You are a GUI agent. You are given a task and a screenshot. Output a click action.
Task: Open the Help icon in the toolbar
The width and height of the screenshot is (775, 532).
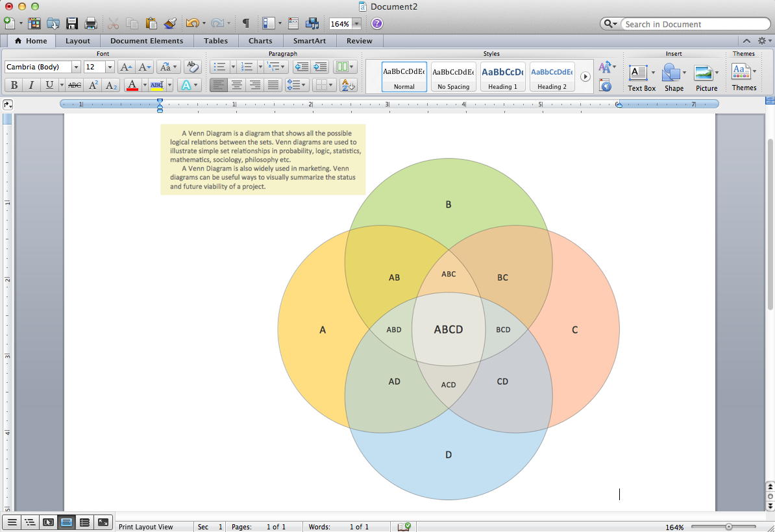tap(377, 23)
